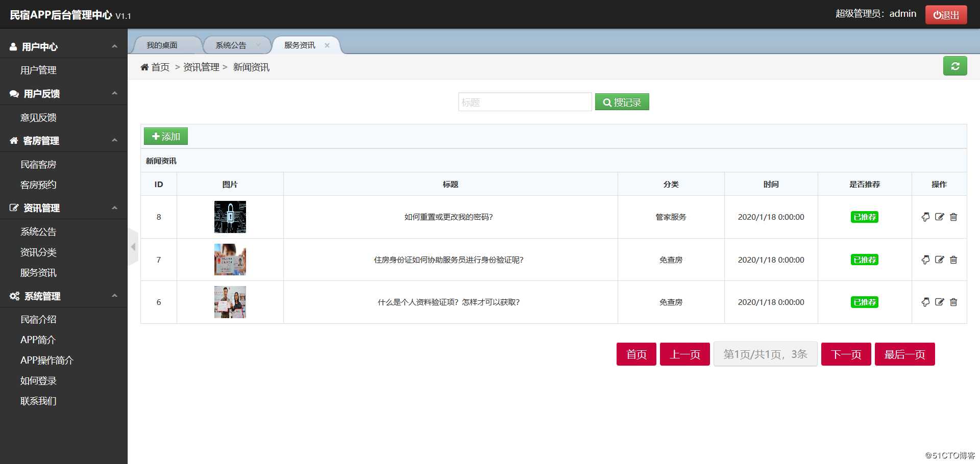The width and height of the screenshot is (980, 464).
Task: Toggle 已推荐 badge on ID 7 row
Action: click(x=865, y=260)
